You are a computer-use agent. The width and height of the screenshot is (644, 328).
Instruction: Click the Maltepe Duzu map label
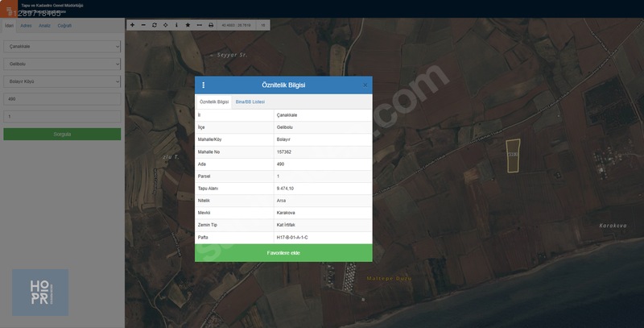[389, 278]
